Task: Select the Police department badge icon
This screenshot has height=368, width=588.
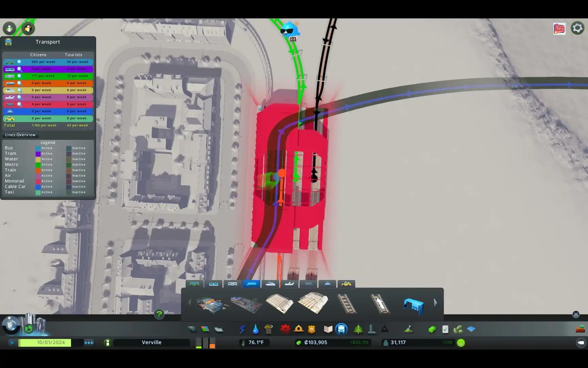Action: pyautogui.click(x=312, y=329)
